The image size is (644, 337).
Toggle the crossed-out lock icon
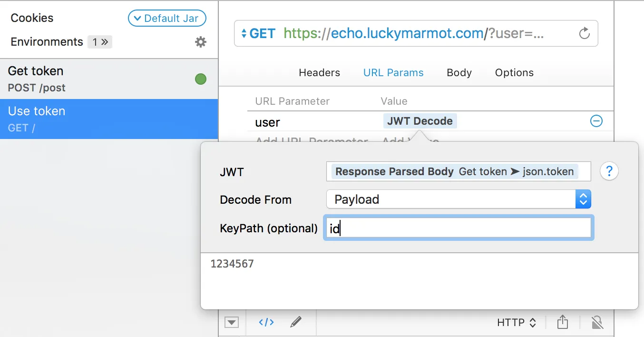click(597, 322)
